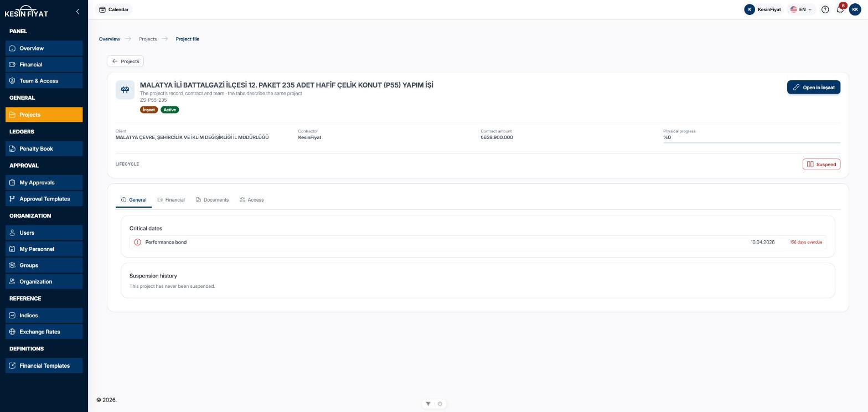The width and height of the screenshot is (868, 412).
Task: Click the contractor value KesinFiyat
Action: pos(309,137)
